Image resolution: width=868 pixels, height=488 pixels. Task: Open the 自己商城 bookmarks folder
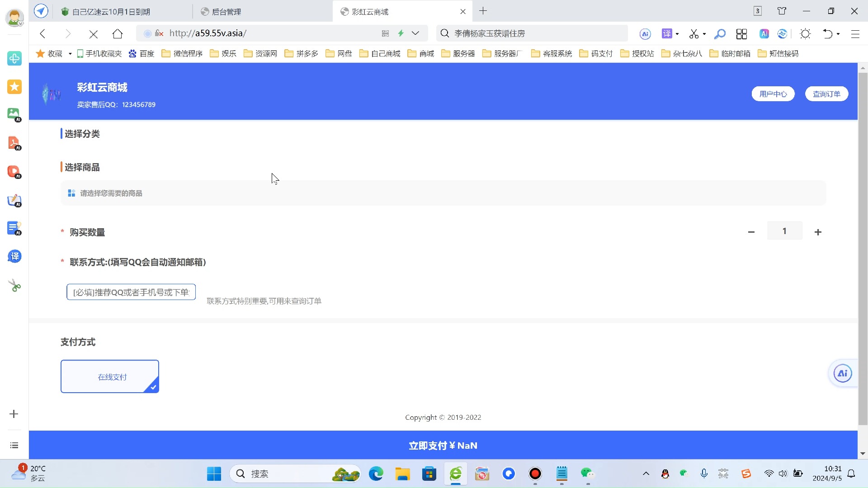tap(380, 54)
